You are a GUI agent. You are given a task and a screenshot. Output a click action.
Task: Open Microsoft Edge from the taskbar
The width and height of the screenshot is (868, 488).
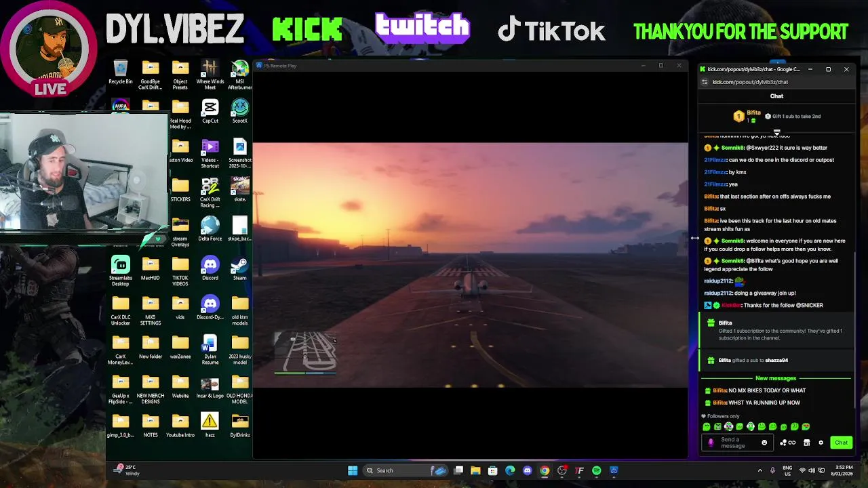tap(510, 470)
